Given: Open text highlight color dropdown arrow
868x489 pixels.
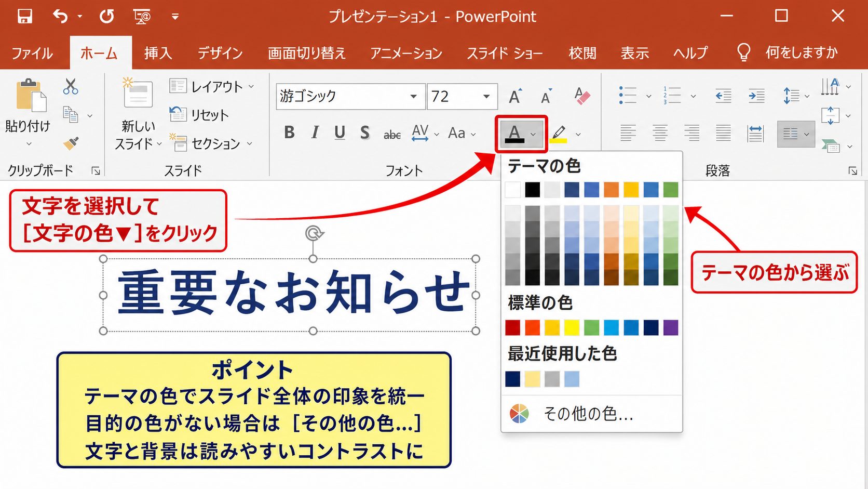Looking at the screenshot, I should point(578,134).
